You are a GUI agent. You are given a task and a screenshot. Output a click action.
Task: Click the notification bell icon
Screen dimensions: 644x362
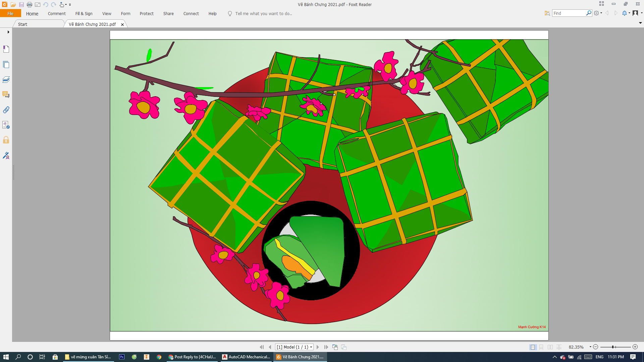[625, 13]
